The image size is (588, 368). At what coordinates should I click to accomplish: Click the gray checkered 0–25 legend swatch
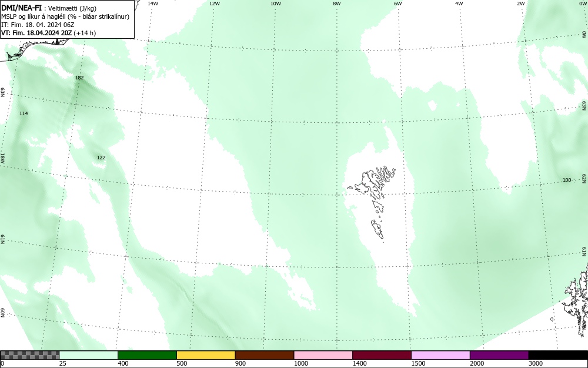pyautogui.click(x=29, y=355)
